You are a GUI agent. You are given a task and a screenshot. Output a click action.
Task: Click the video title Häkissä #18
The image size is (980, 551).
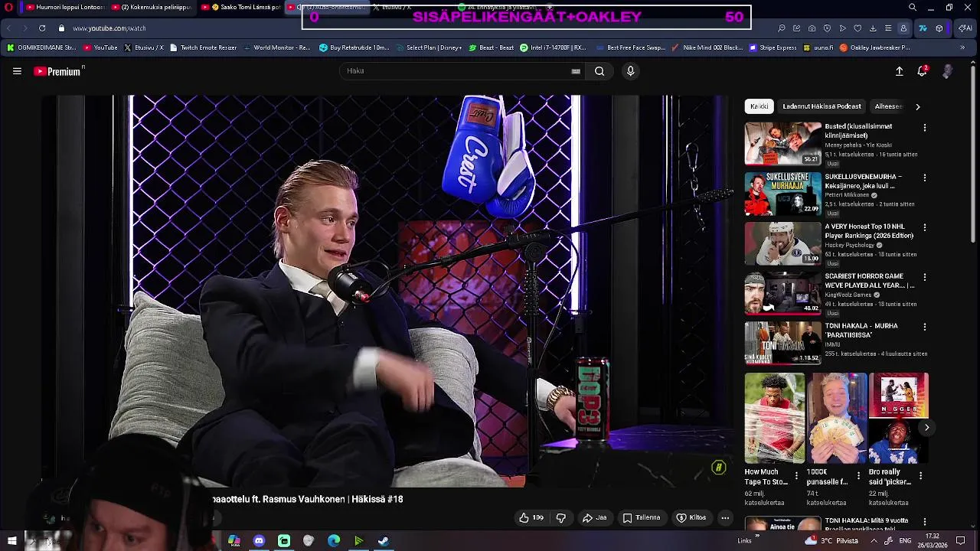308,499
